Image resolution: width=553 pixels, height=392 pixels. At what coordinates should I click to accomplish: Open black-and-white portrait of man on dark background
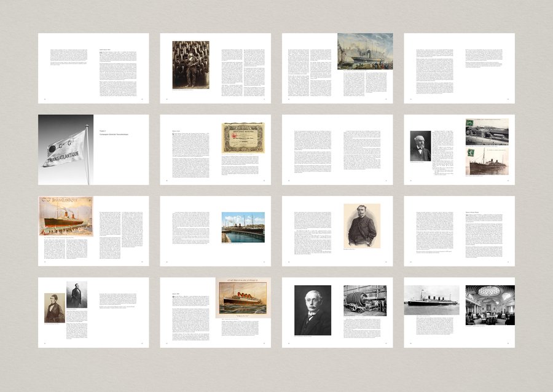pyautogui.click(x=313, y=310)
